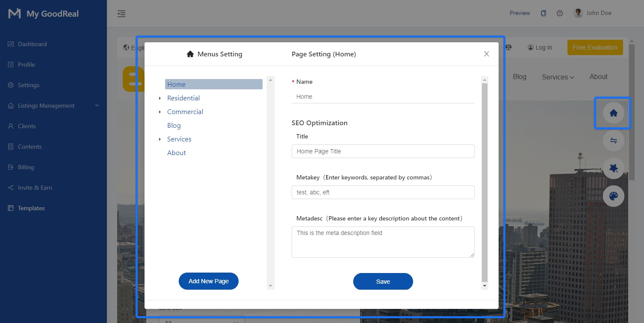Open the Billing sidebar icon
This screenshot has width=644, height=323.
[x=11, y=167]
